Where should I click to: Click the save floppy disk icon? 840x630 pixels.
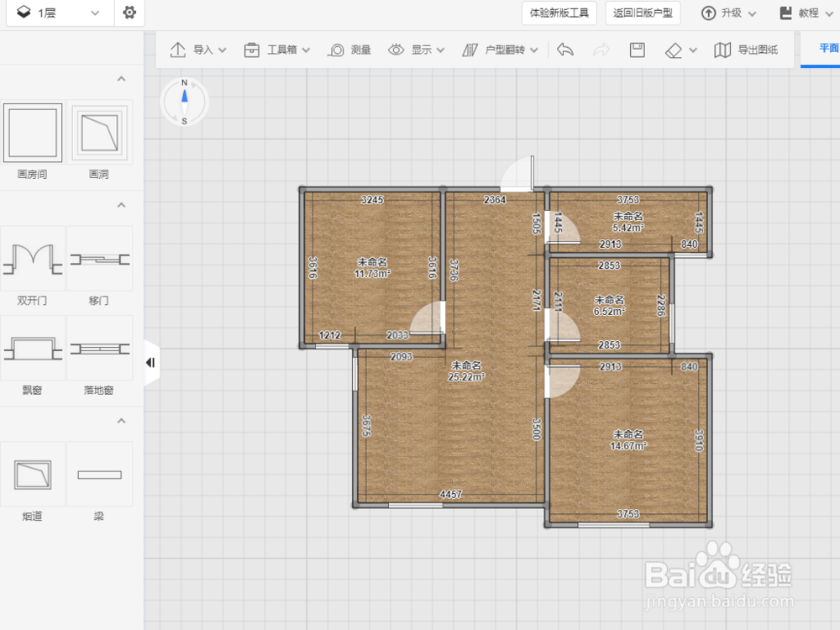coord(637,50)
